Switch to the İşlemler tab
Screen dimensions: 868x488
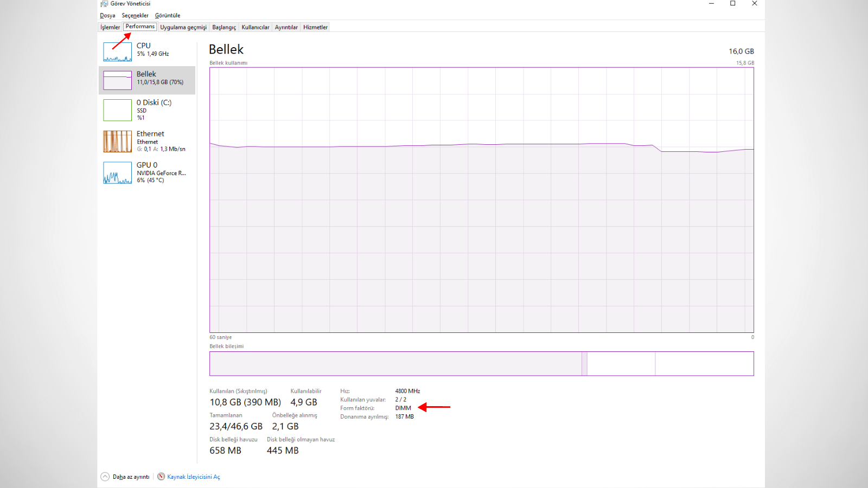coord(110,27)
